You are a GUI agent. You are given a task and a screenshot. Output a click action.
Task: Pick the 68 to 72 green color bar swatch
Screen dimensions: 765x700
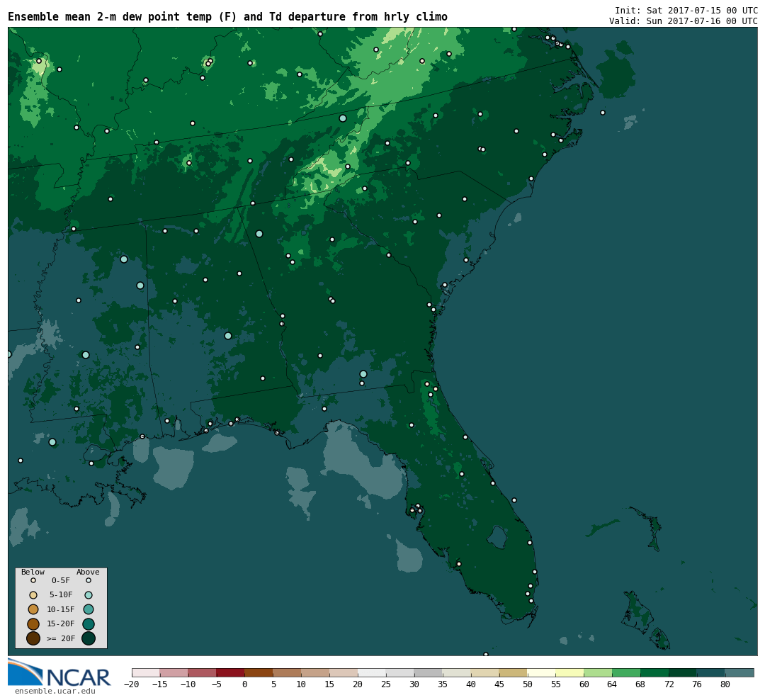(655, 672)
